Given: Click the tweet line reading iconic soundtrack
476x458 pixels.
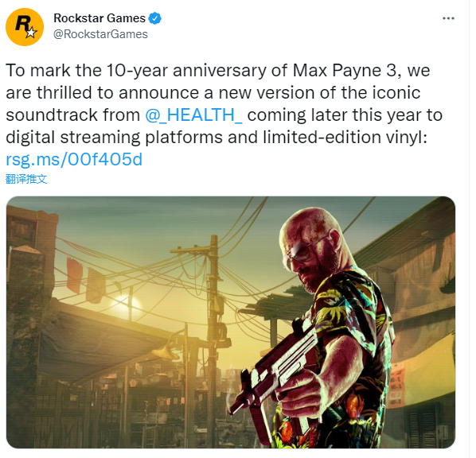Looking at the screenshot, I should click(213, 92).
